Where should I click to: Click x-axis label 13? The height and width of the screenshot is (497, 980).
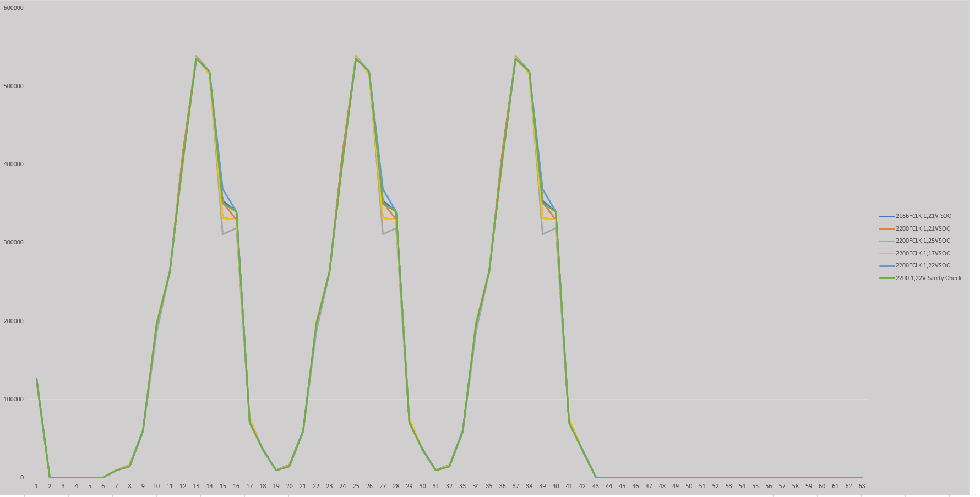pos(196,486)
